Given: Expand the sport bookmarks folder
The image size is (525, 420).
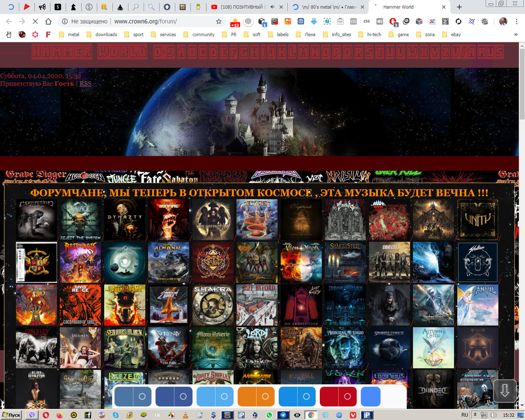Looking at the screenshot, I should pos(133,35).
